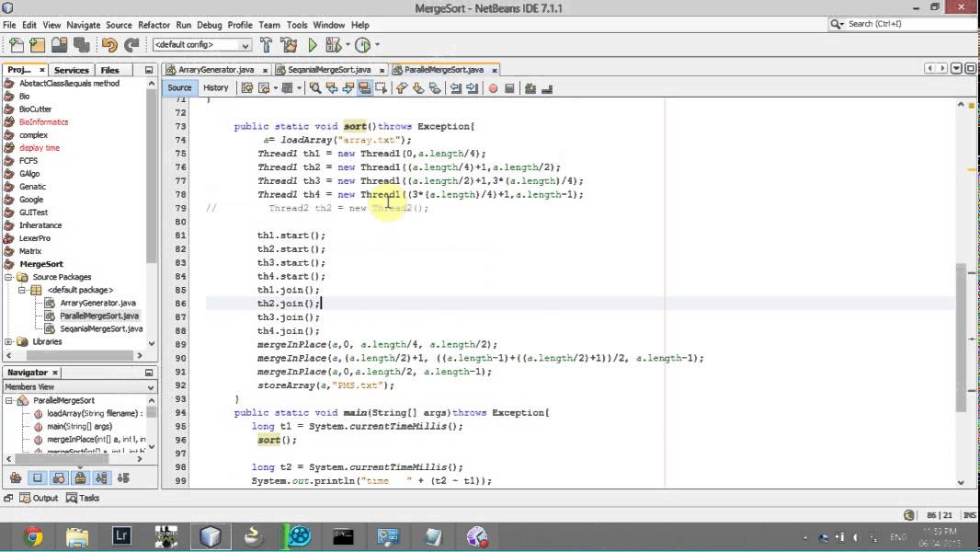The height and width of the screenshot is (552, 980).
Task: Minimize the Navigator panel icon
Action: point(149,373)
